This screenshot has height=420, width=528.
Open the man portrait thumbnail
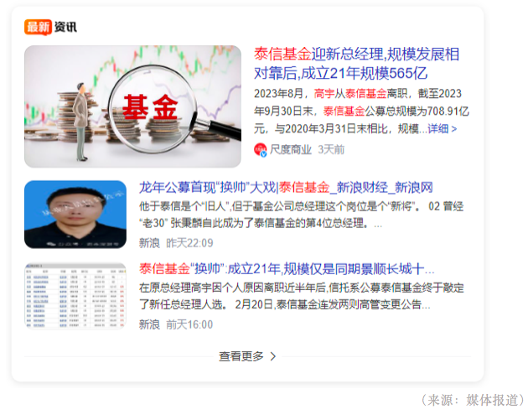coord(75,215)
